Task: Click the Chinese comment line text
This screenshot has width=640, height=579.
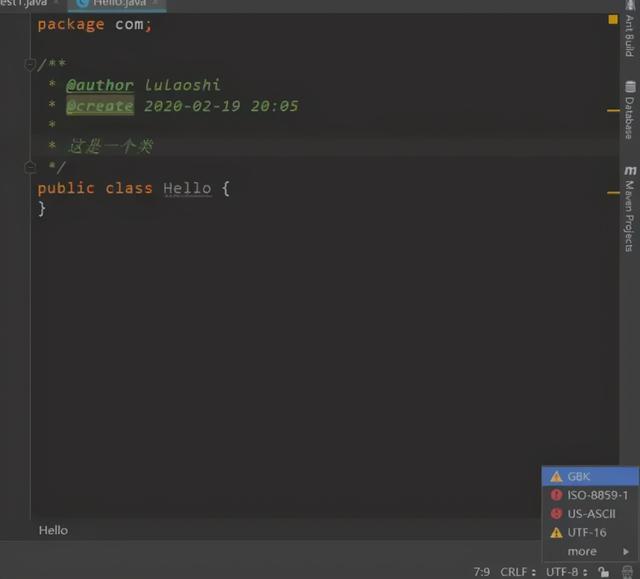Action: (x=111, y=146)
